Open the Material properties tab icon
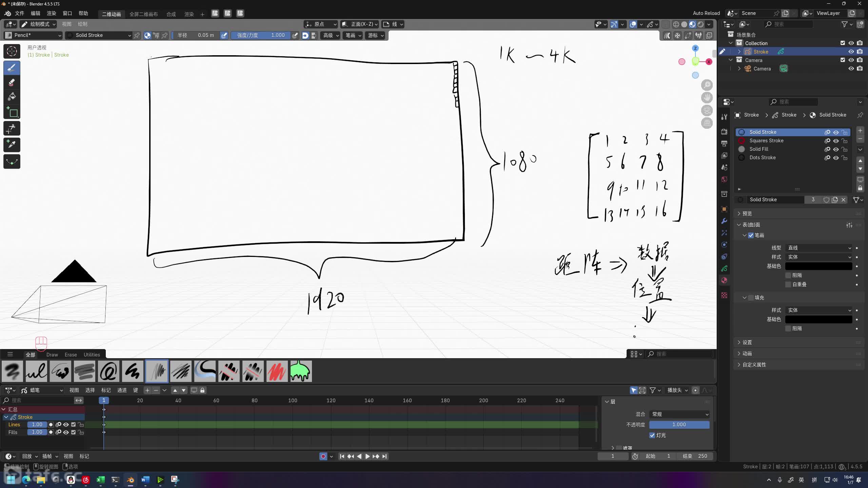The width and height of the screenshot is (868, 488). (x=724, y=280)
